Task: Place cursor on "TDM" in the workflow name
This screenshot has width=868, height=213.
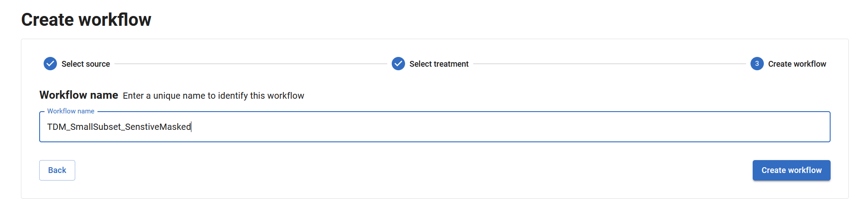Action: [x=57, y=127]
